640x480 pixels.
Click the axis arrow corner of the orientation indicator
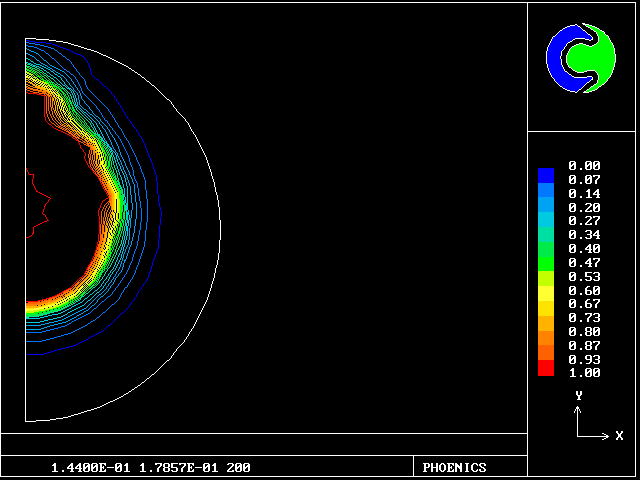[x=579, y=435]
